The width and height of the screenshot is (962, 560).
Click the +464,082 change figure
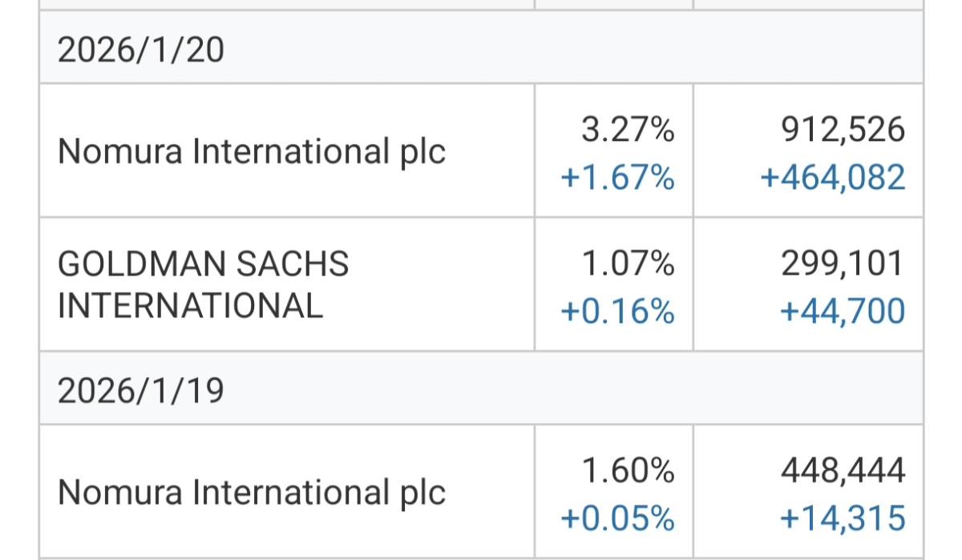click(833, 177)
